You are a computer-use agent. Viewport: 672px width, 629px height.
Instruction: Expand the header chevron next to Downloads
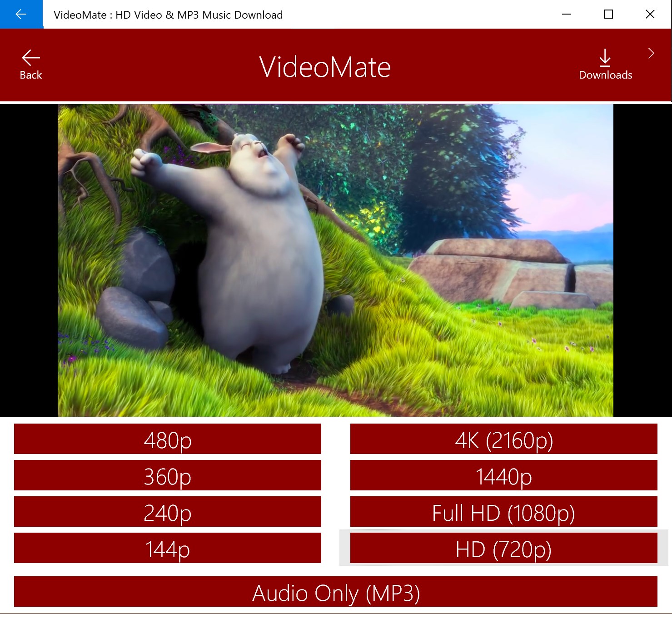click(651, 54)
